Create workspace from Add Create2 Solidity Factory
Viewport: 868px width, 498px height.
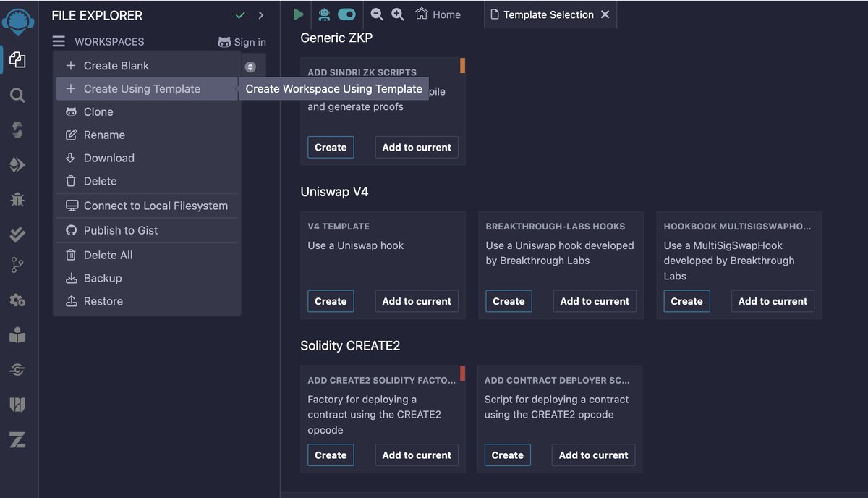(331, 455)
